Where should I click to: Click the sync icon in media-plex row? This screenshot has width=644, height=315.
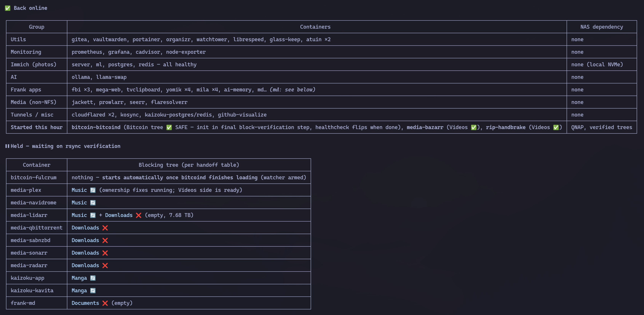pos(93,190)
